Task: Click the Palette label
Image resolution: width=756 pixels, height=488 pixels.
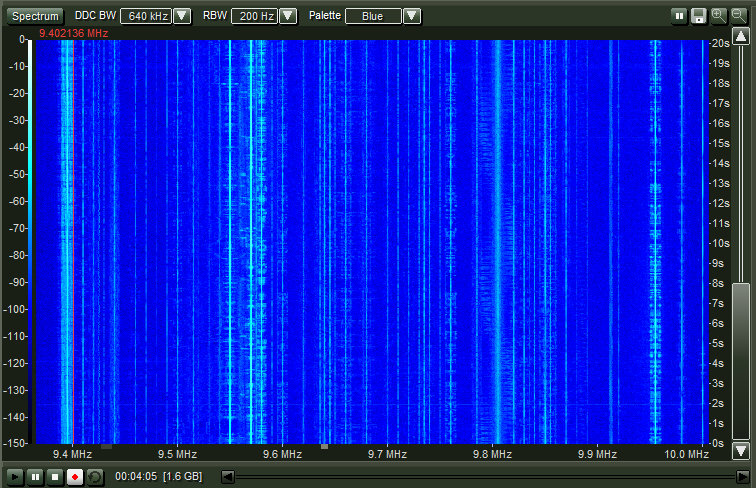Action: coord(324,15)
